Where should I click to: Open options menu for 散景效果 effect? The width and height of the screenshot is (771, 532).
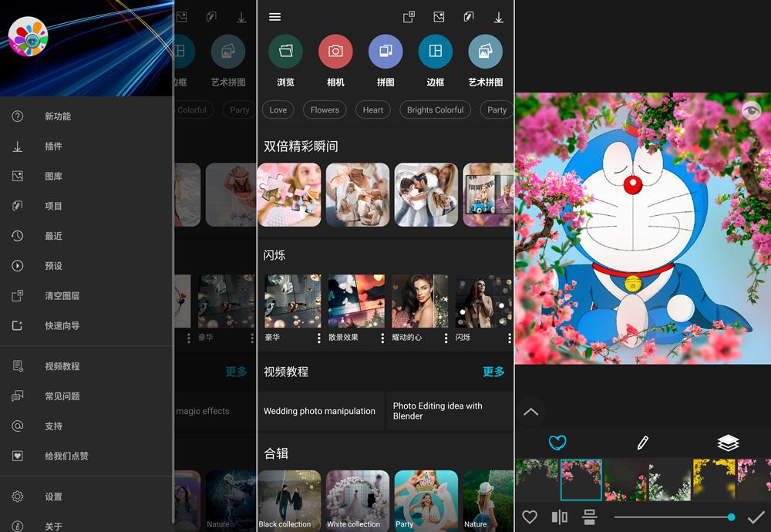382,338
